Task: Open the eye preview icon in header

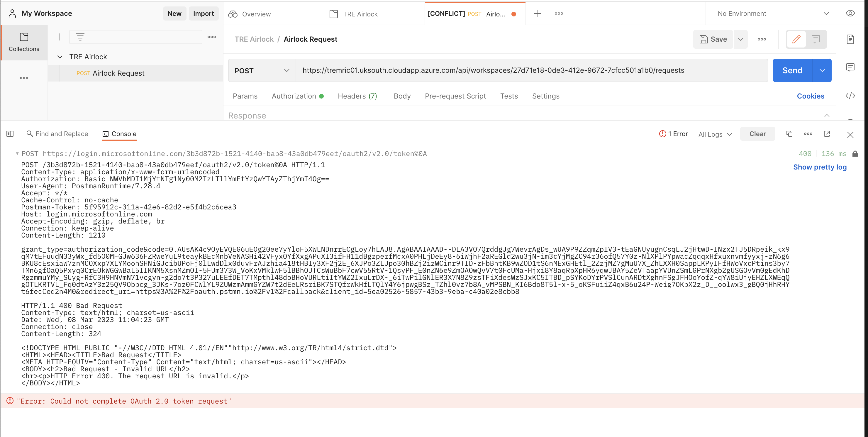Action: pyautogui.click(x=850, y=13)
